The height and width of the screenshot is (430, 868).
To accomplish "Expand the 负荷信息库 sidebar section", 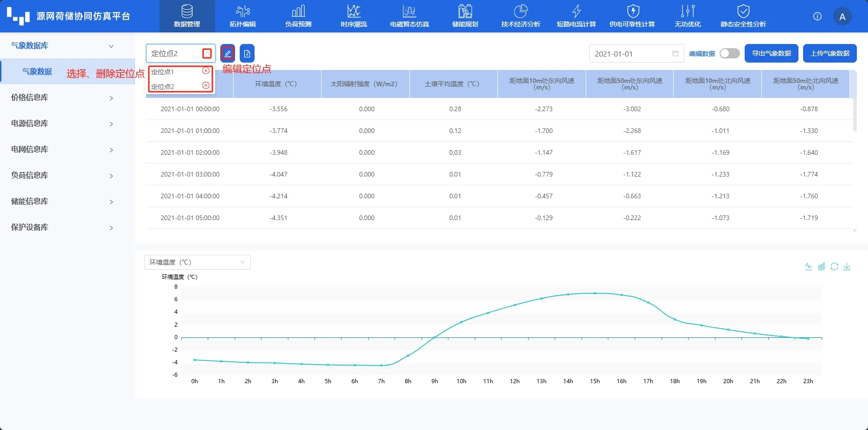I will [111, 176].
